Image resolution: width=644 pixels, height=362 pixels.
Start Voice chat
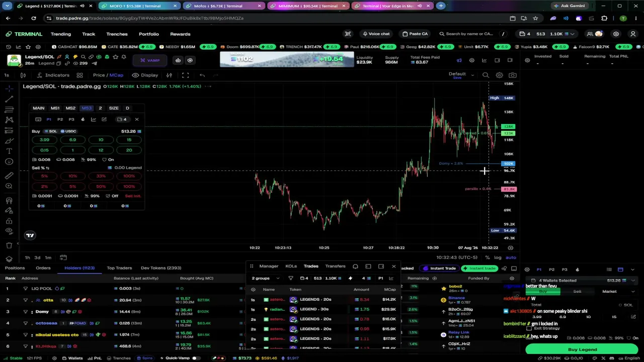coord(376,34)
